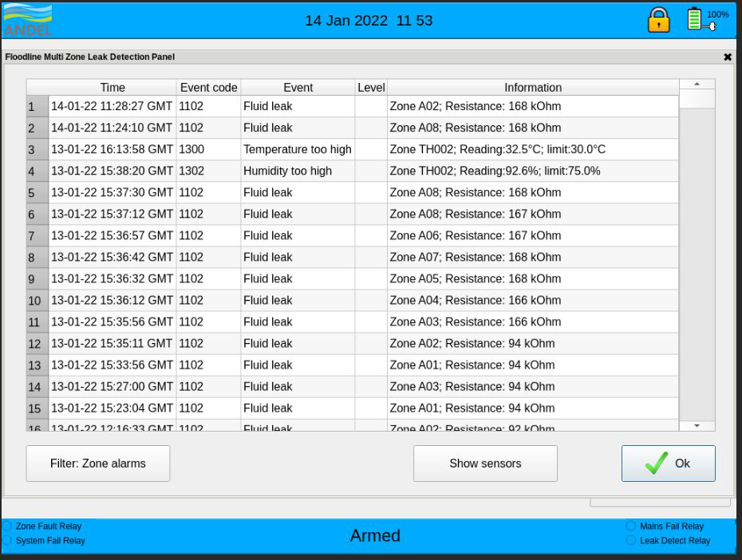The image size is (742, 560).
Task: Click the Andel logo
Action: pos(28,20)
